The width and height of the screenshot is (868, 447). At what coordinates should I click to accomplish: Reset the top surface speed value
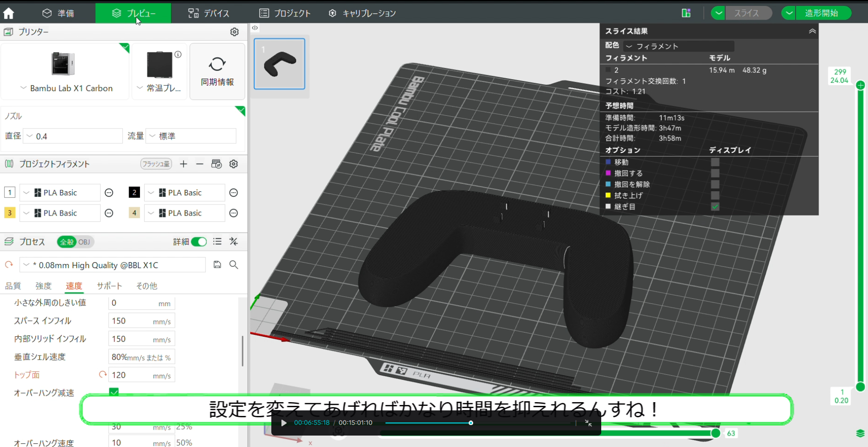pyautogui.click(x=102, y=375)
